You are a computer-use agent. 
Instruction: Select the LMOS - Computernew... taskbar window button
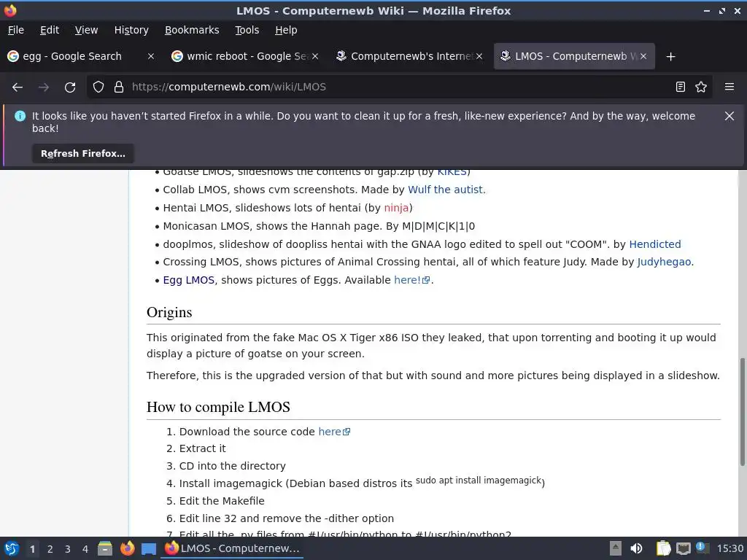233,548
